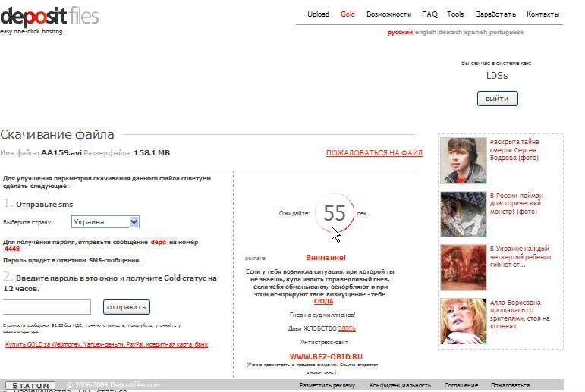Open the WWW.BEZ-OBID.RU ad link
Screen dimensions: 585x392
326,356
